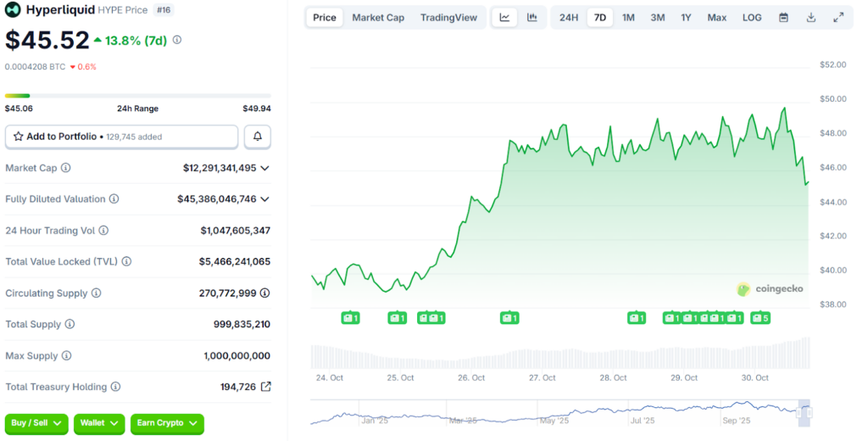The image size is (868, 441).
Task: Open the calendar date range picker
Action: [x=783, y=18]
